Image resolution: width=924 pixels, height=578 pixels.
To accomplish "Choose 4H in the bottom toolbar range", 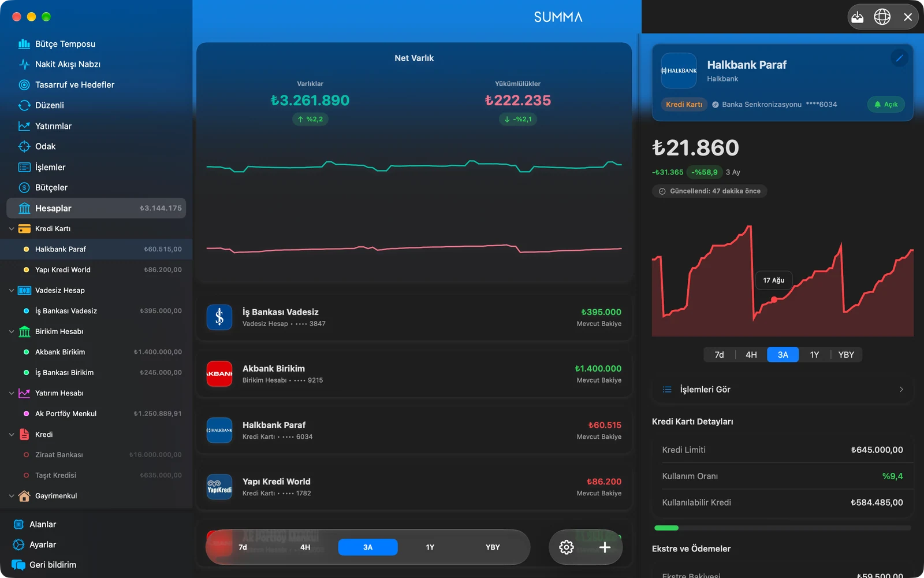I will click(x=305, y=547).
